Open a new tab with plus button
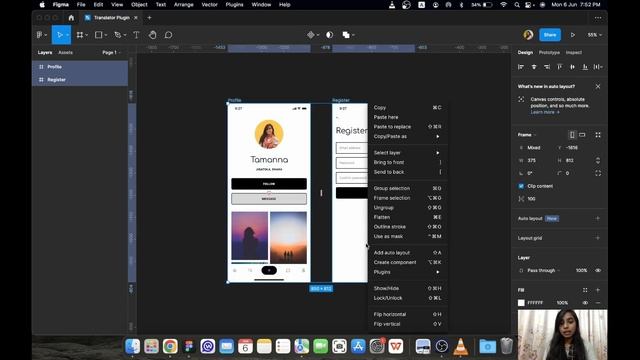This screenshot has width=640, height=360. pos(149,18)
